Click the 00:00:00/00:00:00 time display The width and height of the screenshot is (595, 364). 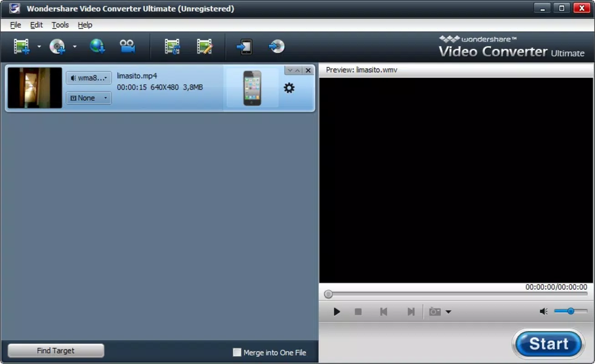(x=556, y=287)
